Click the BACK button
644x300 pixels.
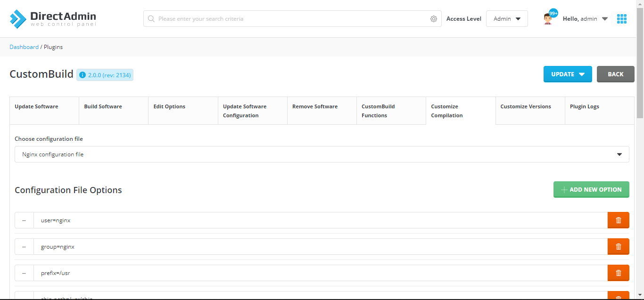tap(615, 74)
